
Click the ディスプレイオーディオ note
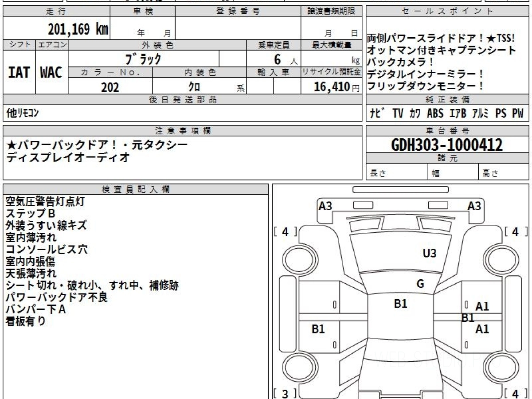point(68,157)
